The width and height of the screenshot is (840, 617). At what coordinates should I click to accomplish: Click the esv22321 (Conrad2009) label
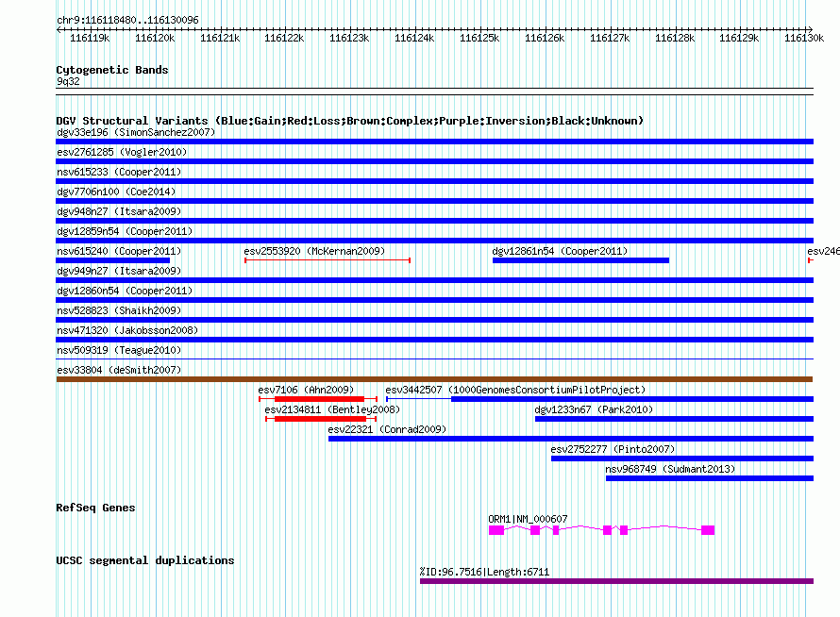pyautogui.click(x=387, y=429)
